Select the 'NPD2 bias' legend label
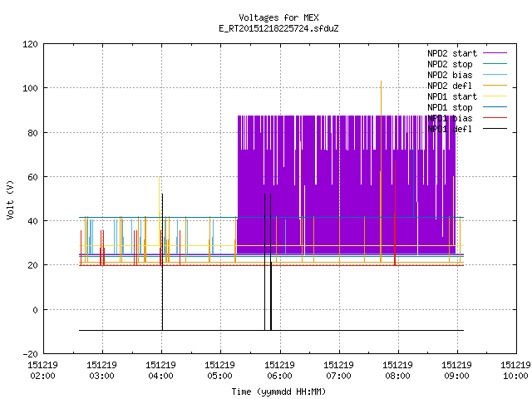 pos(450,75)
